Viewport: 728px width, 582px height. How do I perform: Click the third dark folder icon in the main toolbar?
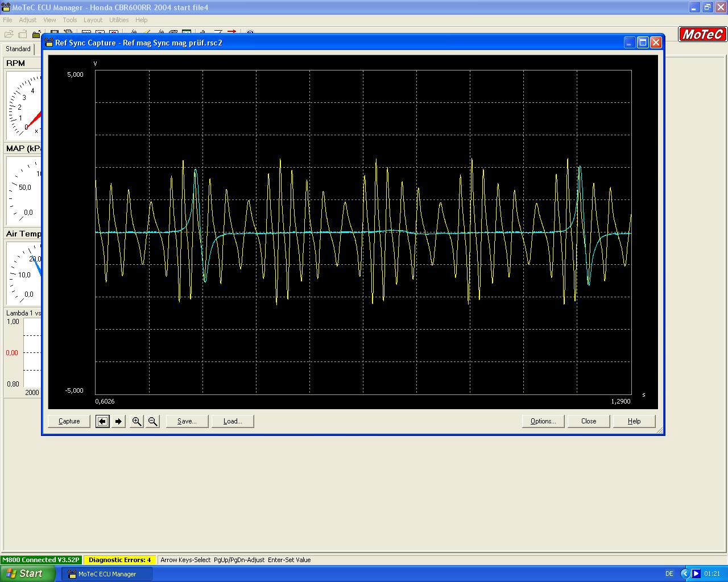click(x=36, y=34)
